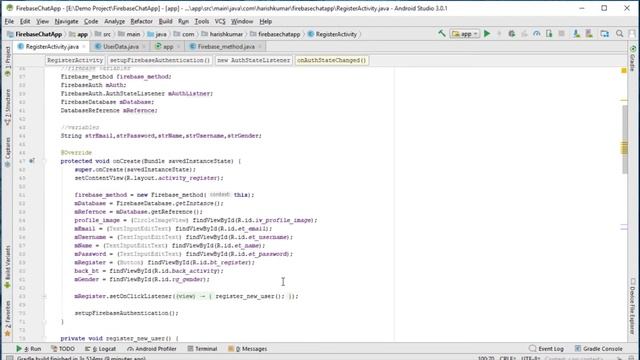Switch to the RegisterActivity.java tab

coord(52,47)
